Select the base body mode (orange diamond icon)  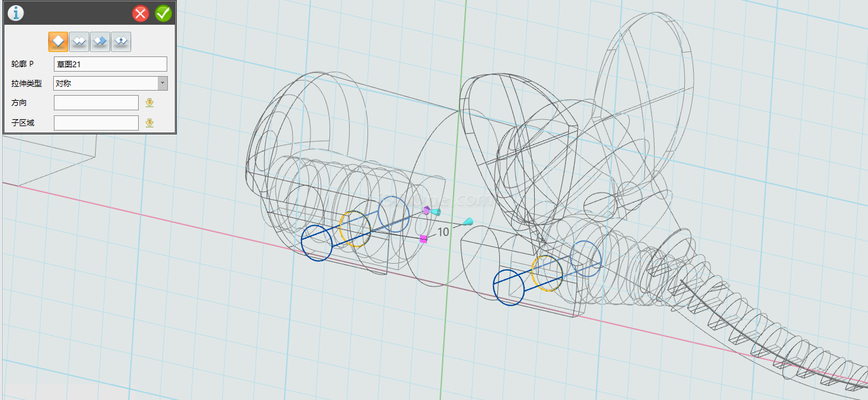(x=58, y=42)
